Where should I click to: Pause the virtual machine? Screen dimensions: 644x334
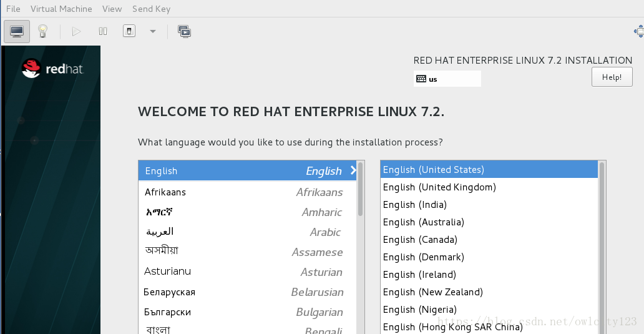click(103, 31)
